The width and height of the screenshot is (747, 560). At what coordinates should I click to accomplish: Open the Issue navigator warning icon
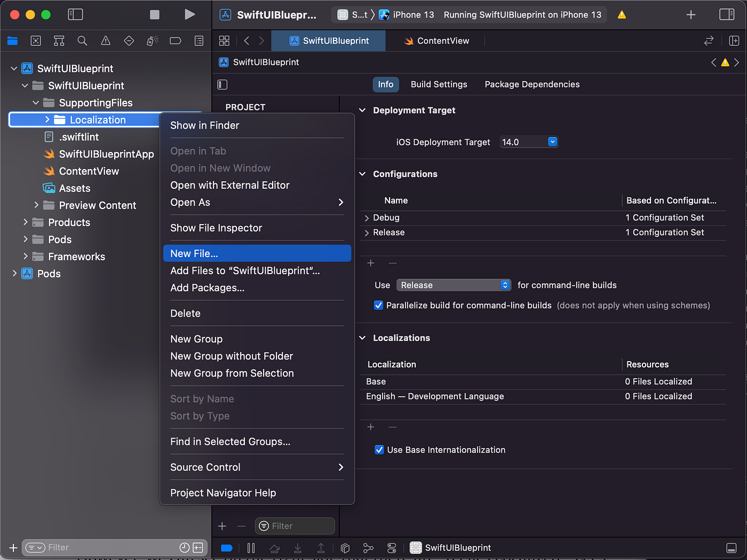[106, 41]
